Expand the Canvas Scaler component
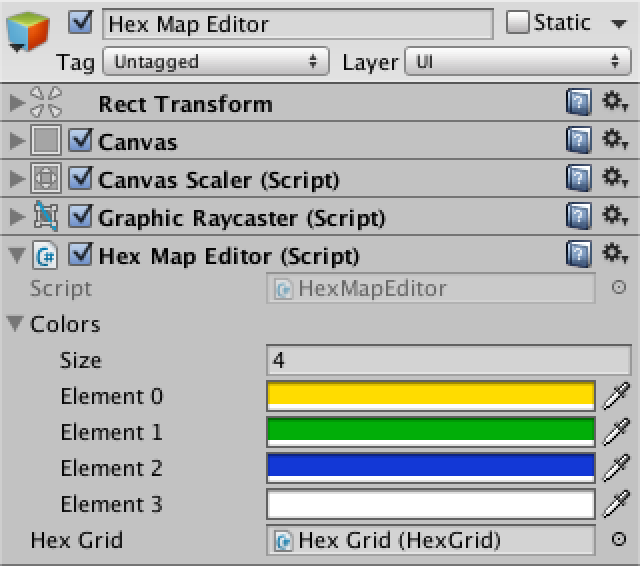The image size is (640, 566). pyautogui.click(x=17, y=178)
